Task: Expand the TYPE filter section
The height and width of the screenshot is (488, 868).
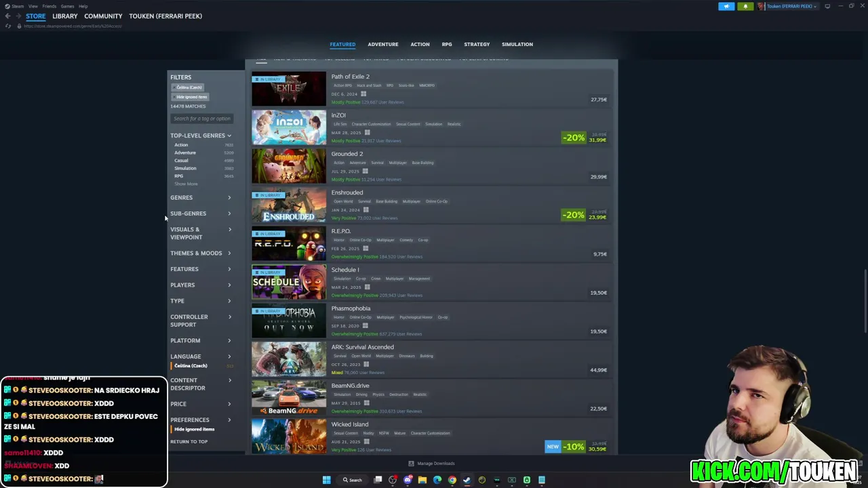Action: pos(201,301)
